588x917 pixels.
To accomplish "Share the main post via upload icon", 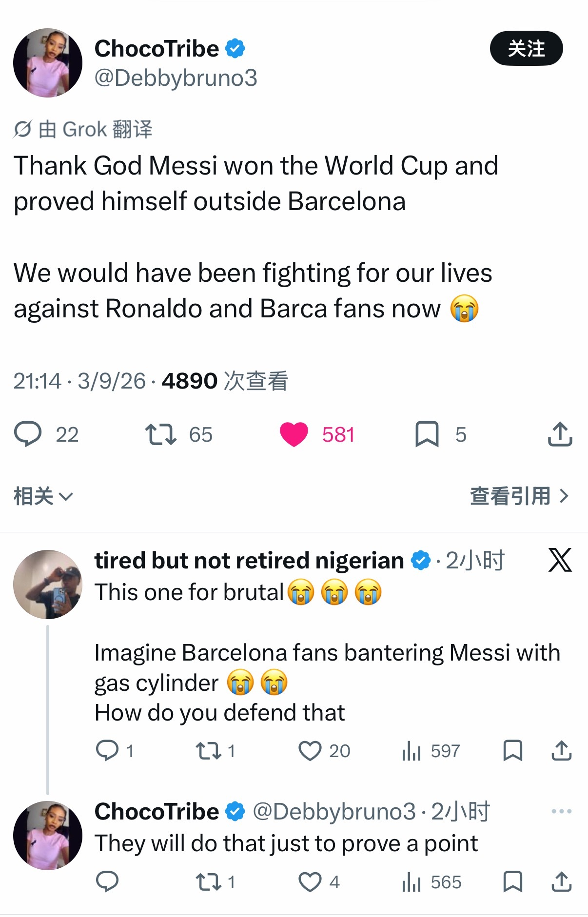I will (560, 434).
